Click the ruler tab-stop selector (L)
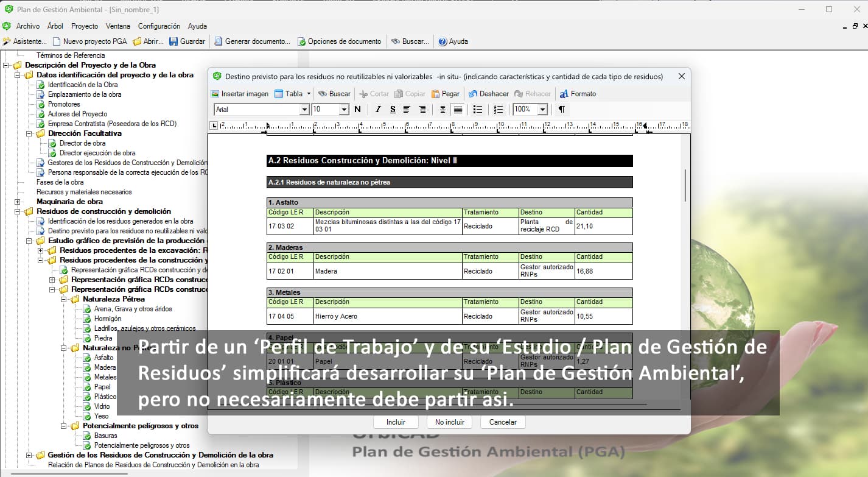 point(214,125)
